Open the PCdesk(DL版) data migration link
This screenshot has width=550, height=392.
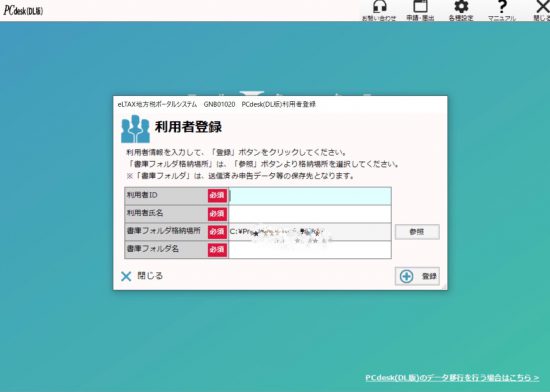(452, 378)
